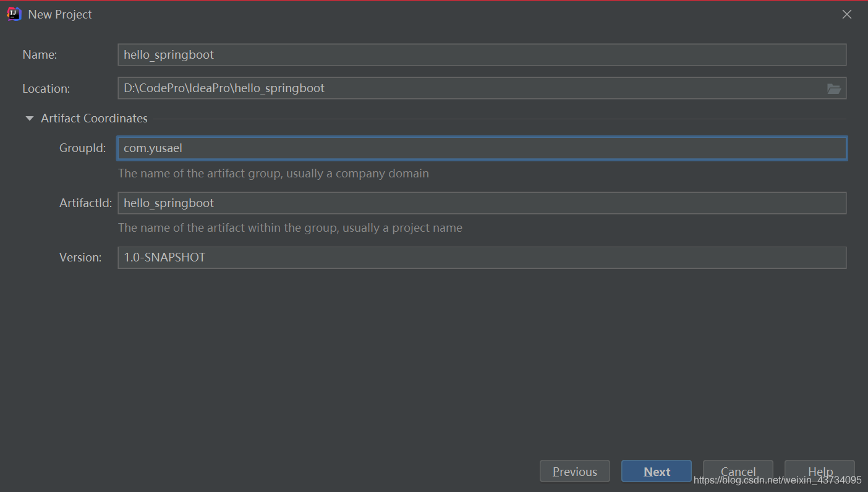Go back with the Previous button
The width and height of the screenshot is (868, 492).
coord(575,472)
